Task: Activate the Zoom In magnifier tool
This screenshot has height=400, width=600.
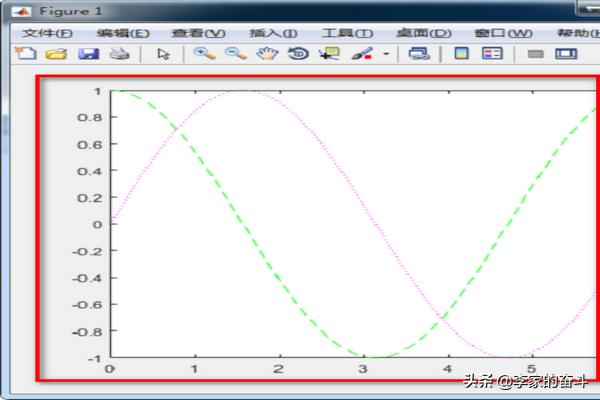Action: pos(204,54)
